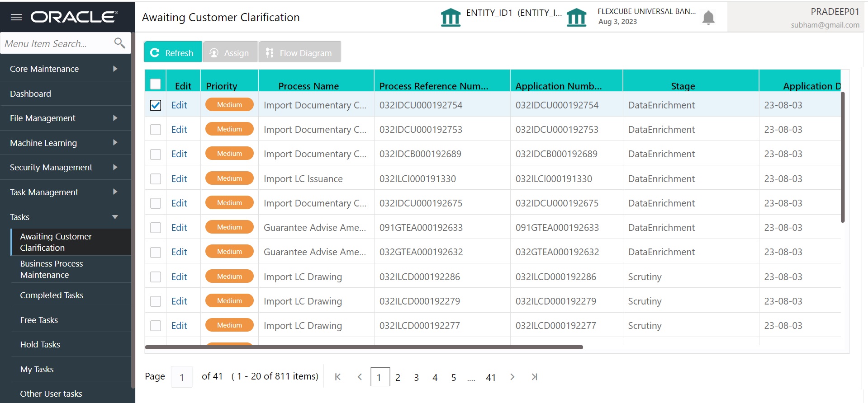Expand File Management menu
The width and height of the screenshot is (868, 403).
click(x=65, y=118)
